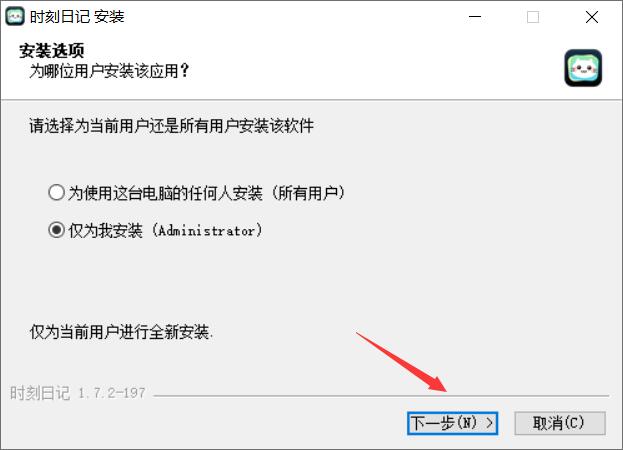
Task: Select the 仅为我安装 radio button
Action: pyautogui.click(x=56, y=230)
